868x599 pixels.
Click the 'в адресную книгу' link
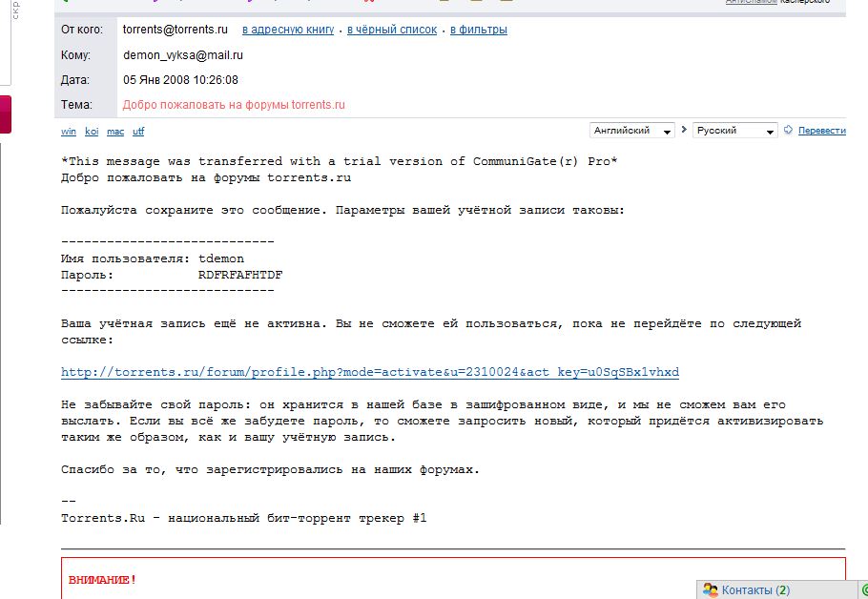288,30
